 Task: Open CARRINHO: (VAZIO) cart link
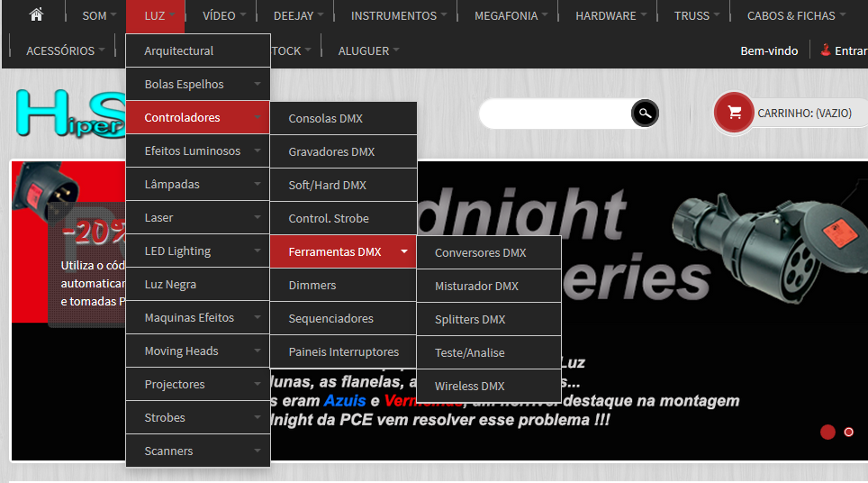click(x=804, y=113)
